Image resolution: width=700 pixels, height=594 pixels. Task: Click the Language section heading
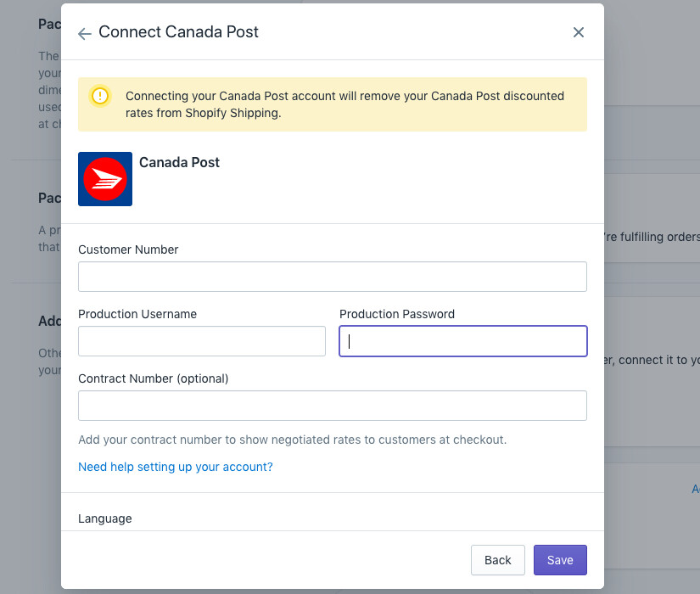pos(105,518)
